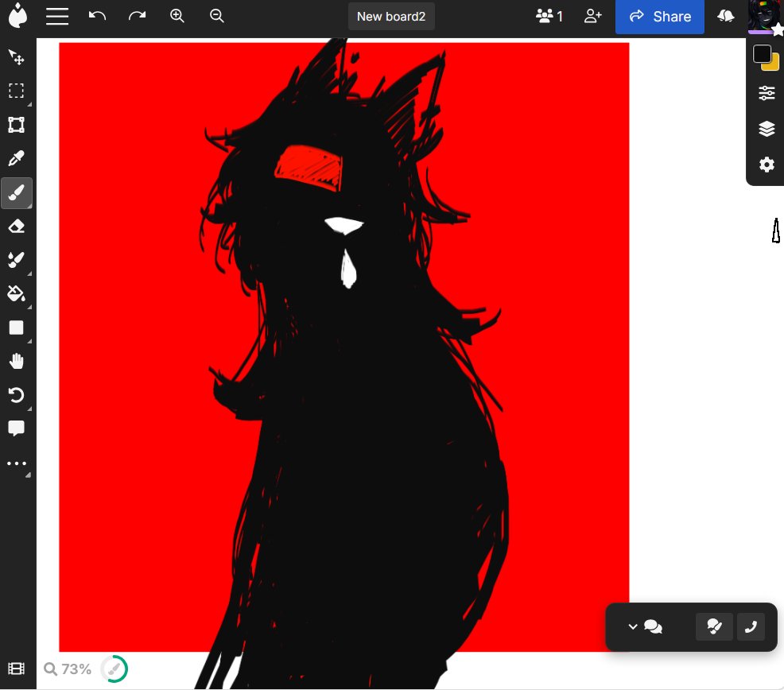Open the hamburger main menu
The image size is (784, 690).
pos(57,16)
